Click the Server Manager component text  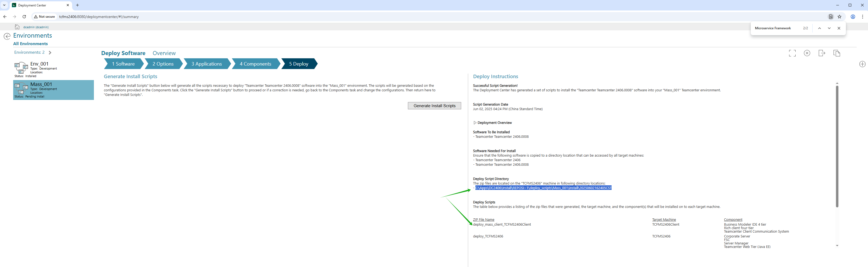click(736, 243)
